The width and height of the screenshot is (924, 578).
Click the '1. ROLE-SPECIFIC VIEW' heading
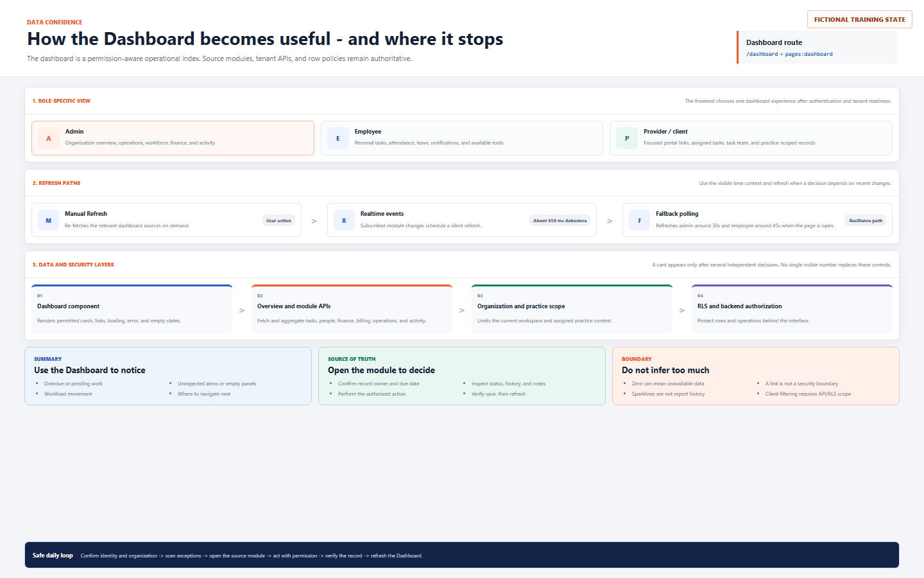pos(62,101)
